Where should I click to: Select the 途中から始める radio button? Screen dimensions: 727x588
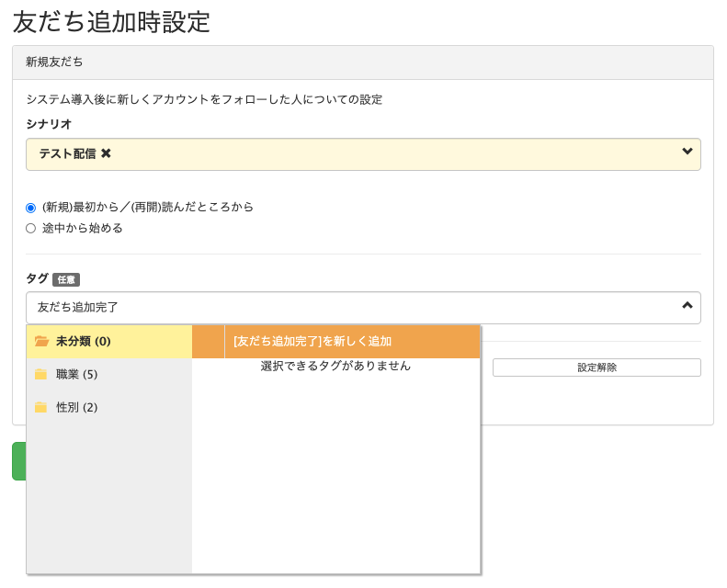tap(30, 229)
